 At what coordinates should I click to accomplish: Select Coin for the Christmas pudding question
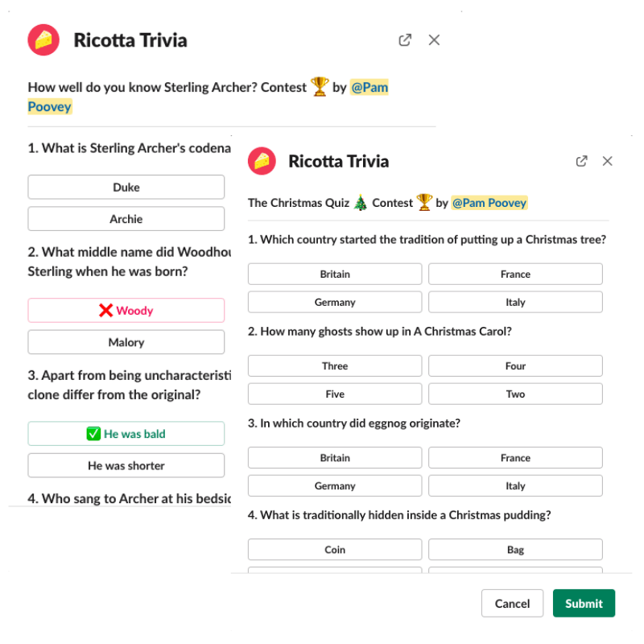(x=335, y=549)
